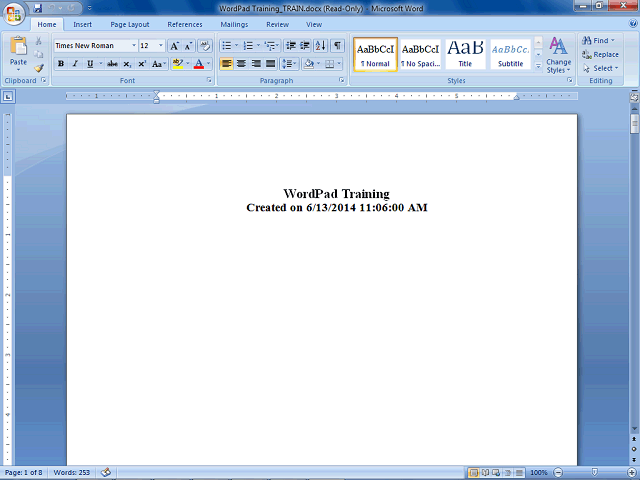Apply the No Spacing style
The width and height of the screenshot is (640, 480).
[420, 55]
